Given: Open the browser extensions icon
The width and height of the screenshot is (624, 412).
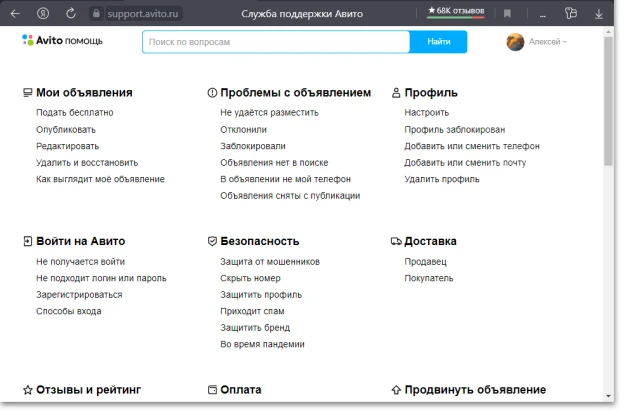Looking at the screenshot, I should tap(571, 14).
